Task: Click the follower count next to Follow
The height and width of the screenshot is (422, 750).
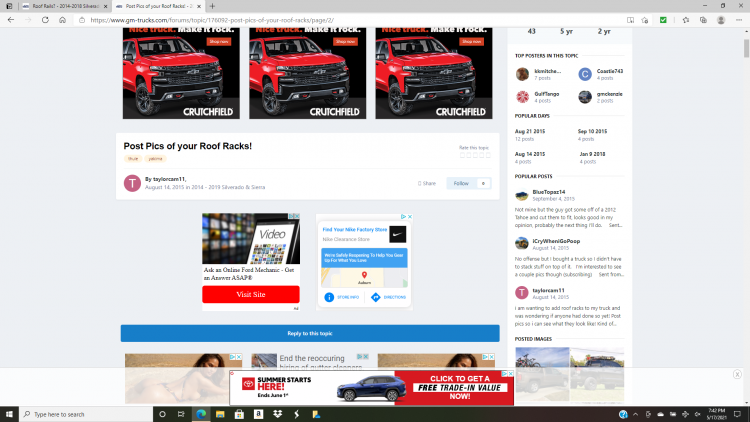Action: pos(483,183)
